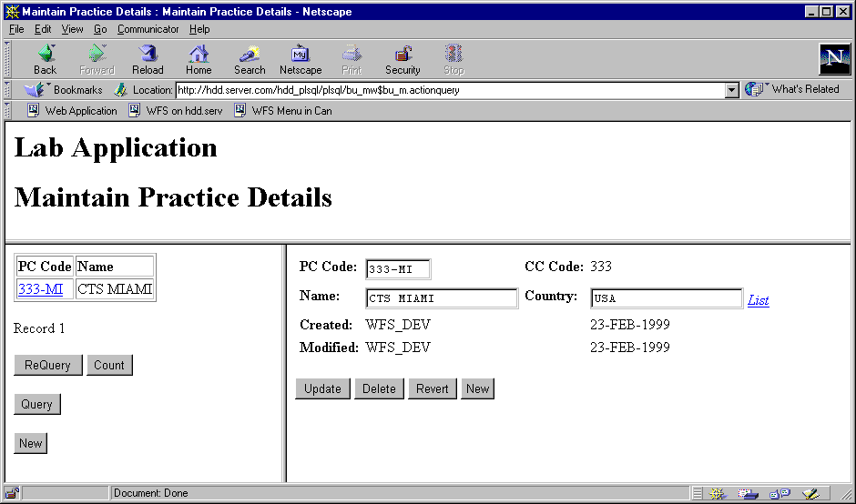
Task: Open the Search toolbar icon
Action: (x=249, y=55)
